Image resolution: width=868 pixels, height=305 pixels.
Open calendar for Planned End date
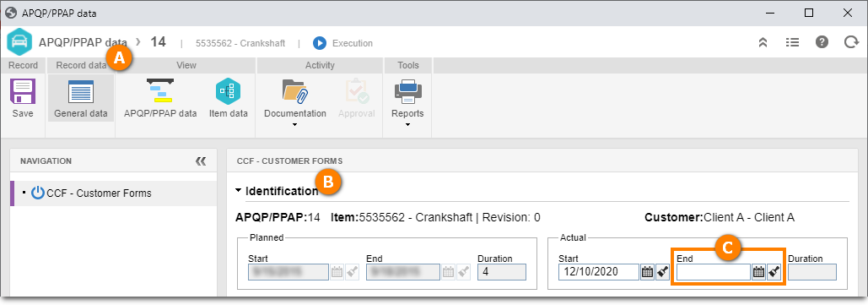(x=448, y=272)
